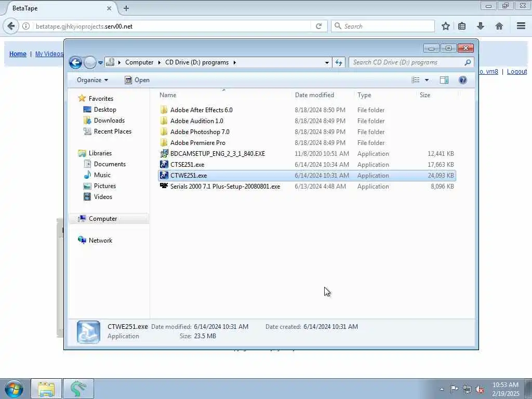
Task: Select Serials 2000 7.1 Plus-Setup icon
Action: click(164, 186)
